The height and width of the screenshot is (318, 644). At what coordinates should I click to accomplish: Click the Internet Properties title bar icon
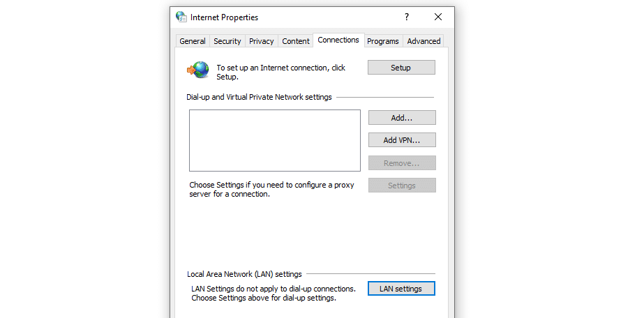(x=181, y=17)
